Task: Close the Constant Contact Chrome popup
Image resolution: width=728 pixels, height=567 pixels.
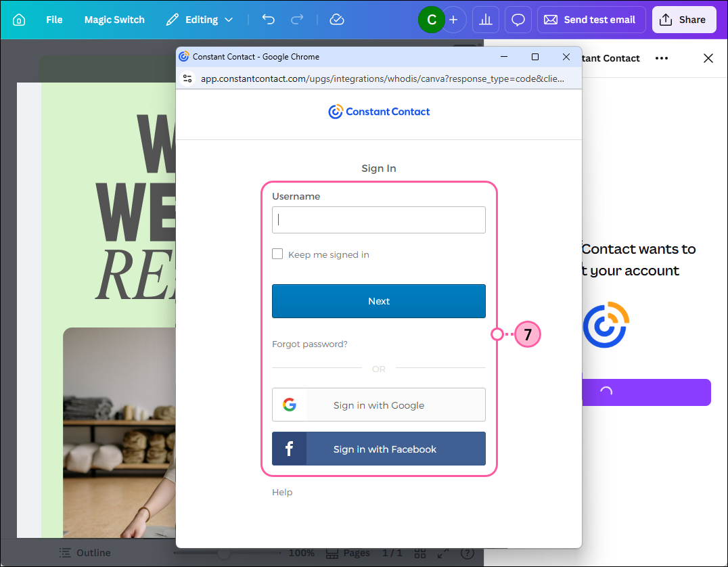Action: pos(566,57)
